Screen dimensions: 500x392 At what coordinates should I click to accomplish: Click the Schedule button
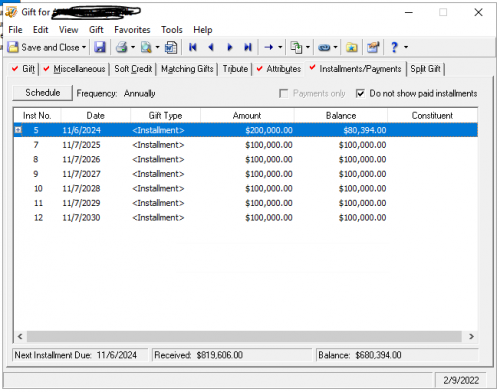42,93
